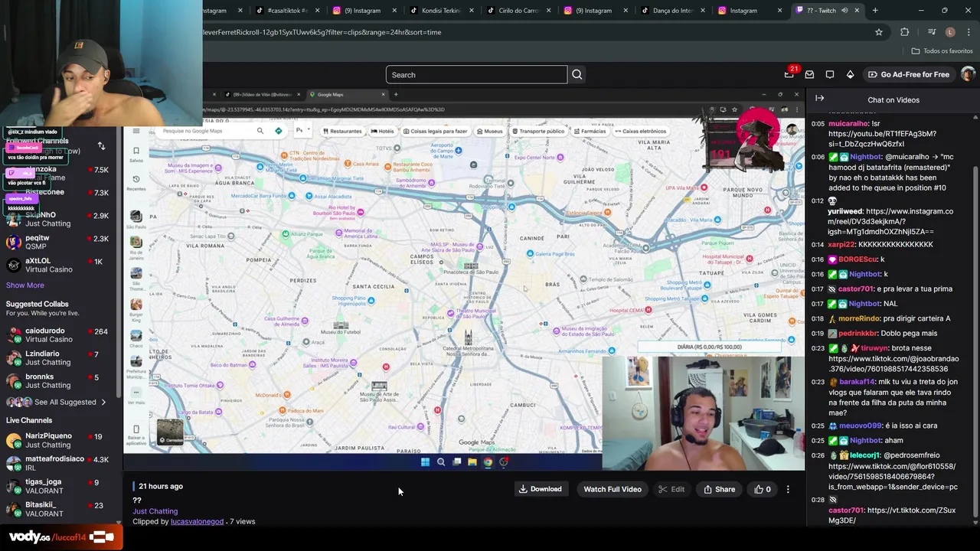Open castor701's vt.tiktok.com link
980x551 pixels.
pos(892,515)
